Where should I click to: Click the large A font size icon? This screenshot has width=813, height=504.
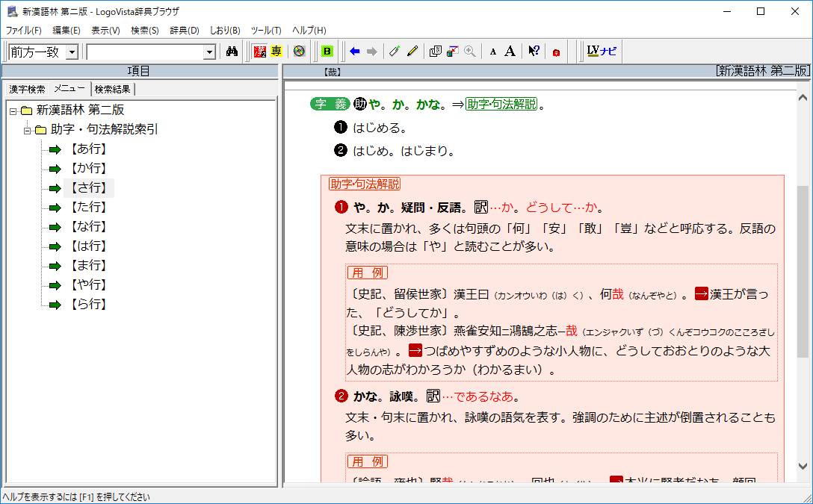510,52
